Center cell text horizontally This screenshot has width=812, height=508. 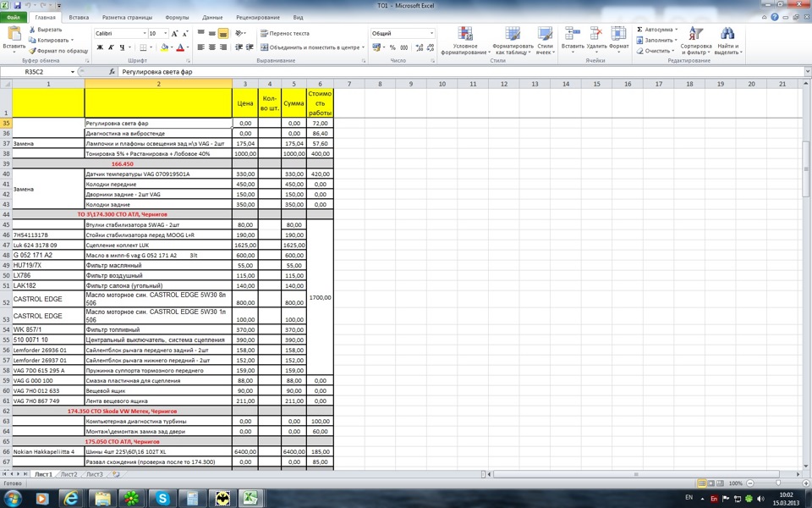pyautogui.click(x=211, y=47)
